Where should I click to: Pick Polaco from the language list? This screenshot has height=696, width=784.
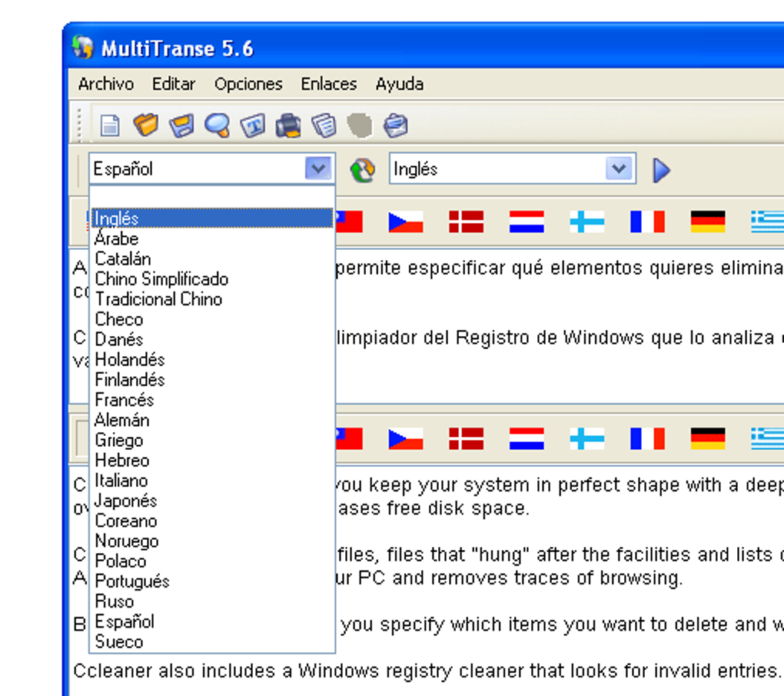tap(212, 561)
